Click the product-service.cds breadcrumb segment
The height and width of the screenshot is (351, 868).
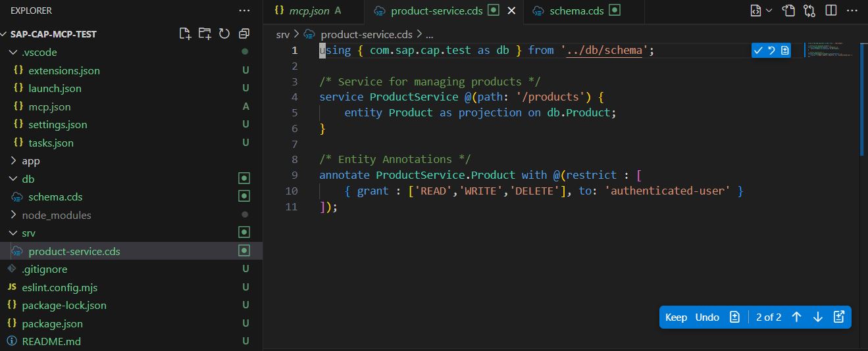click(x=368, y=34)
